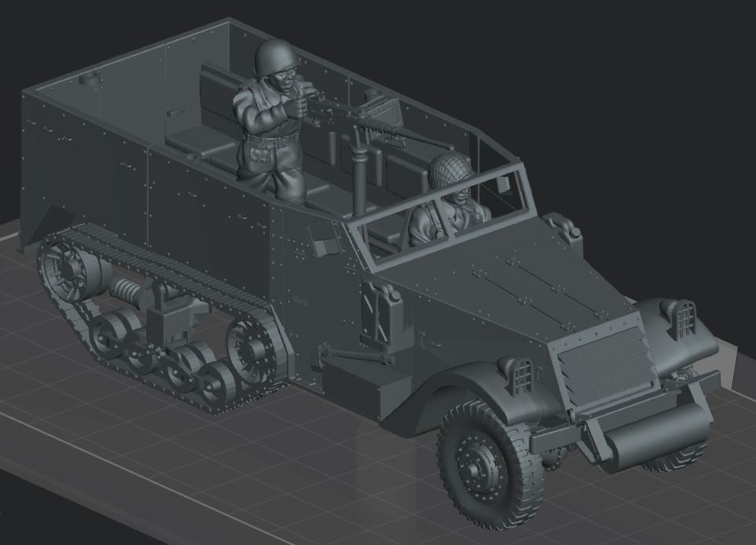The image size is (756, 545).
Task: Select the headlight guard beside the radiator
Action: click(519, 375)
